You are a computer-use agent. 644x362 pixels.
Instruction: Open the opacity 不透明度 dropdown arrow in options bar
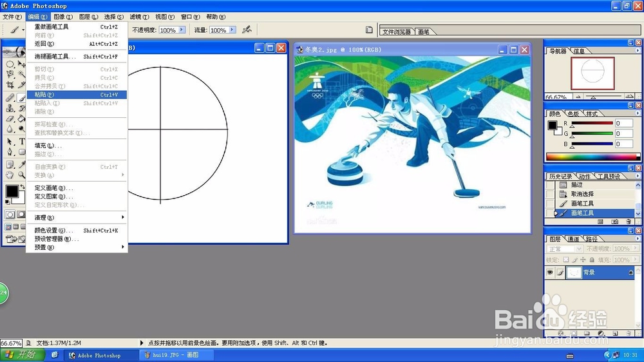182,30
